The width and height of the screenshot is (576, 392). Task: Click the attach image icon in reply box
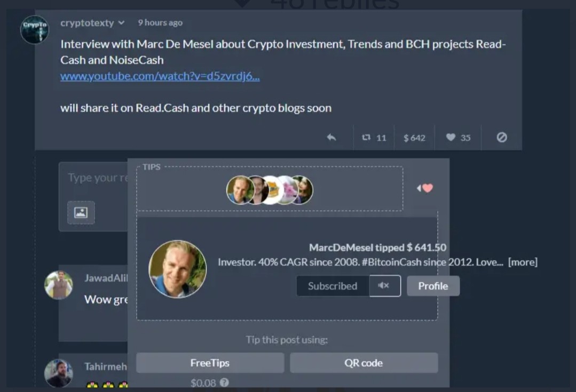pos(81,212)
